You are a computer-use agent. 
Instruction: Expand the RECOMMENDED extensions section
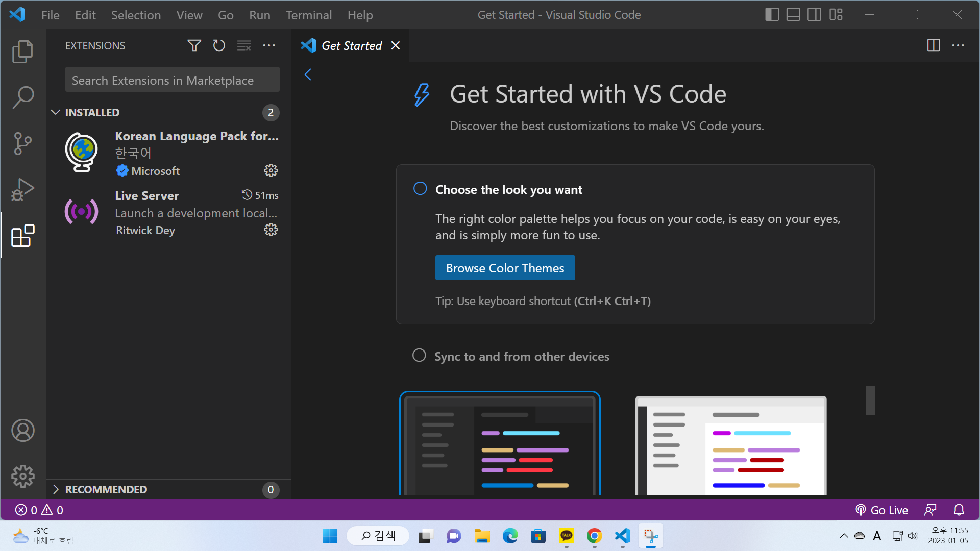tap(168, 490)
